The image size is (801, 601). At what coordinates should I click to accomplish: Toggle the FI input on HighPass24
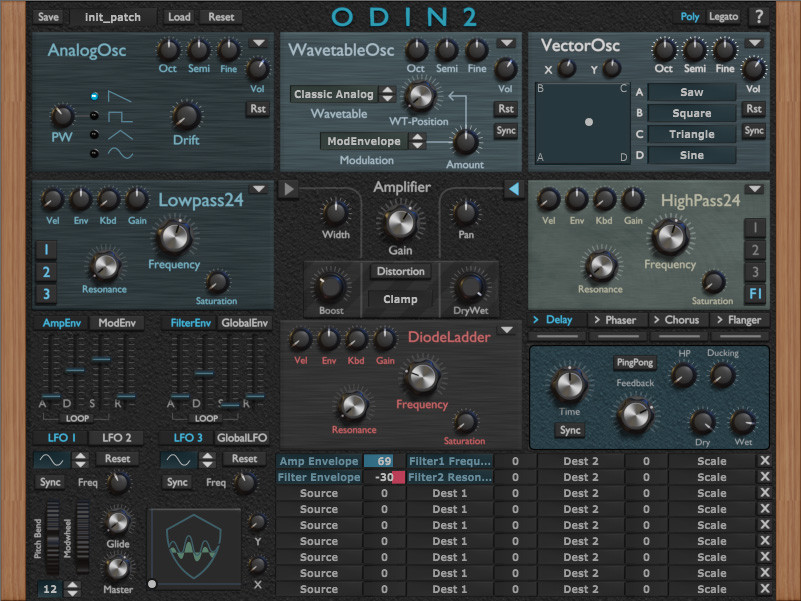(755, 294)
